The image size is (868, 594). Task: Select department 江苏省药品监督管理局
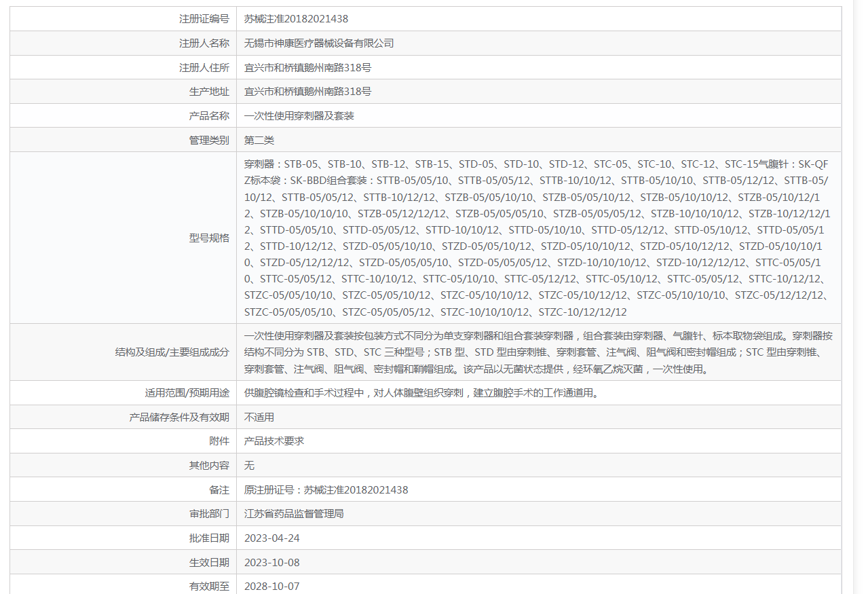click(x=294, y=513)
